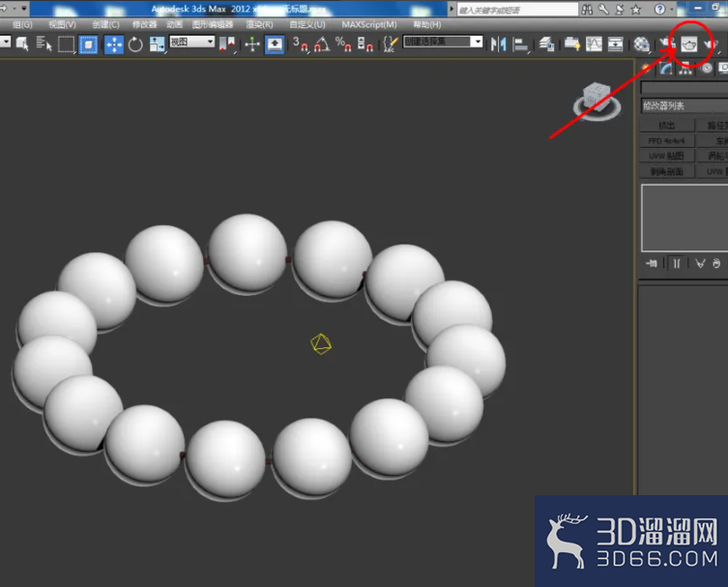Open the Layer Manager

pos(546,44)
